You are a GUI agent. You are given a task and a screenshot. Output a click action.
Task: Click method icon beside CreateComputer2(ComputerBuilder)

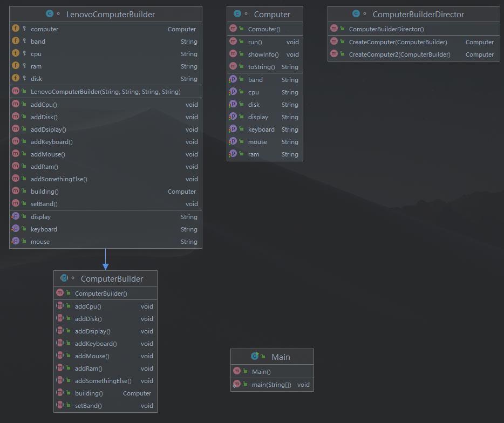point(334,53)
